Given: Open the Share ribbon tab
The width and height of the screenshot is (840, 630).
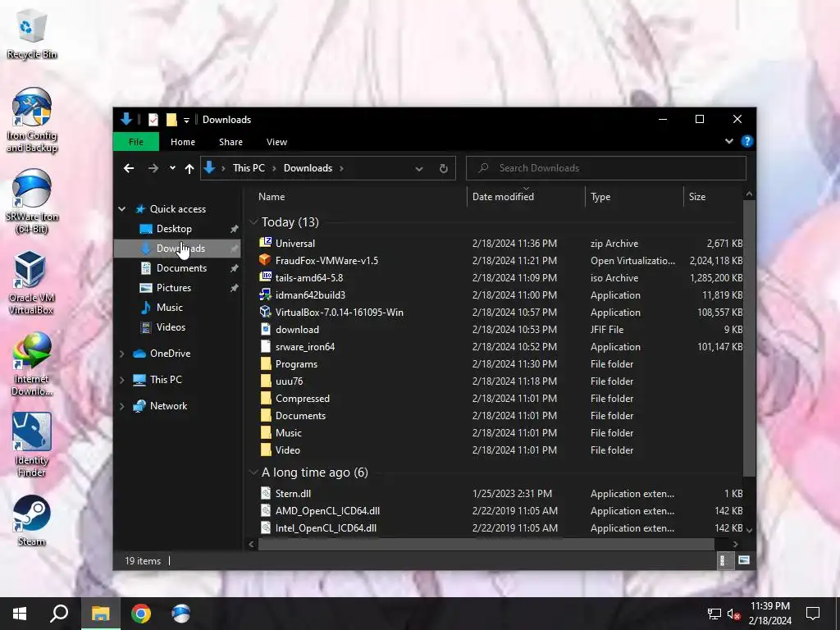Looking at the screenshot, I should (231, 142).
